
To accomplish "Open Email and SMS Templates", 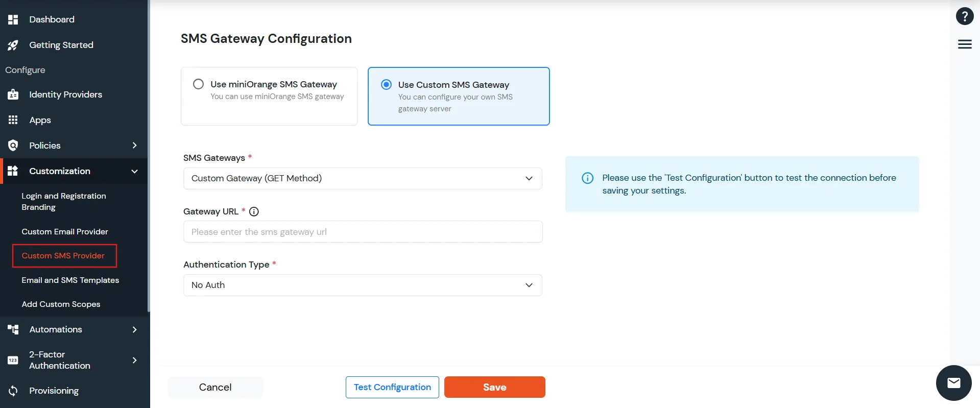I will pos(70,280).
